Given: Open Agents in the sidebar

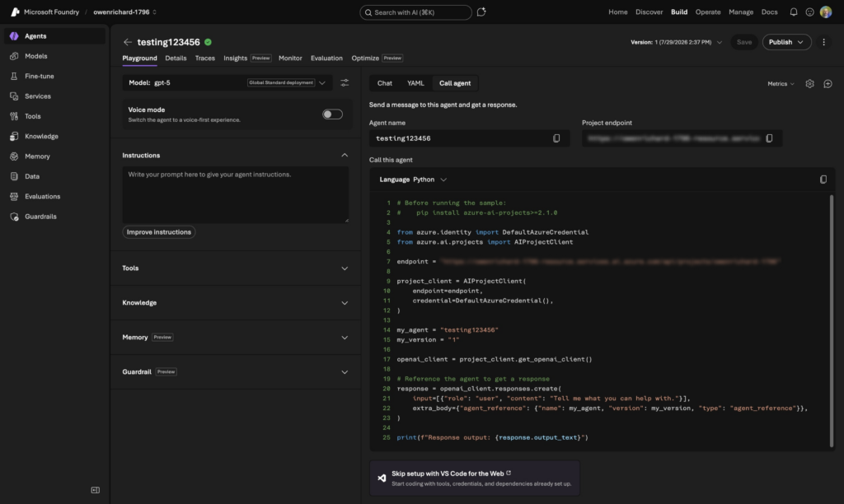Looking at the screenshot, I should pos(54,36).
